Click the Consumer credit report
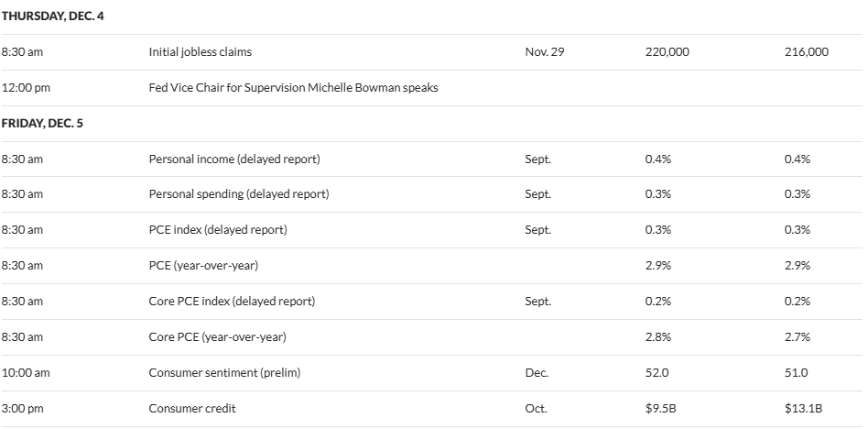 point(191,409)
